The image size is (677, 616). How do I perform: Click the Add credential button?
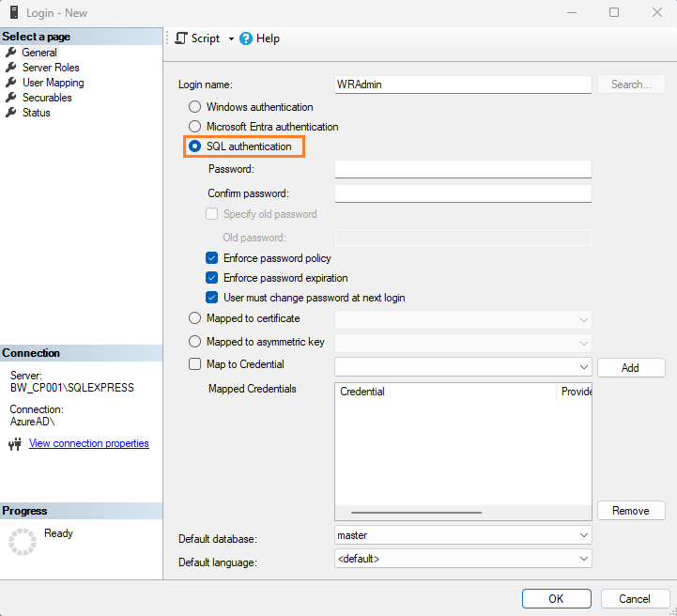click(631, 368)
